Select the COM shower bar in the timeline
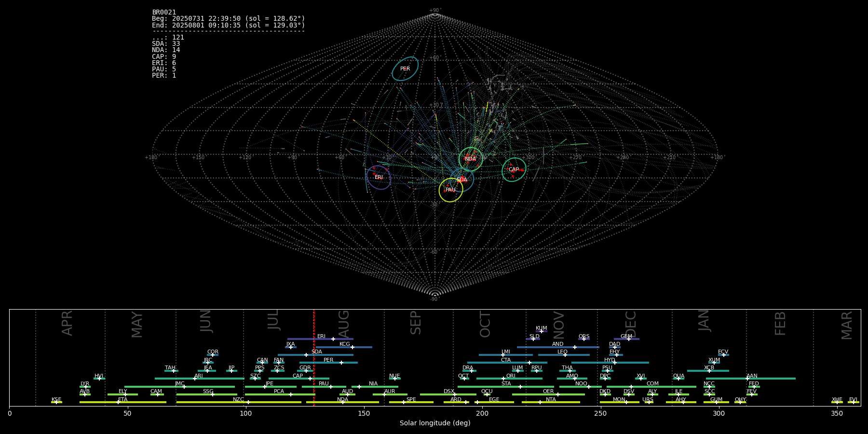 coord(652,387)
